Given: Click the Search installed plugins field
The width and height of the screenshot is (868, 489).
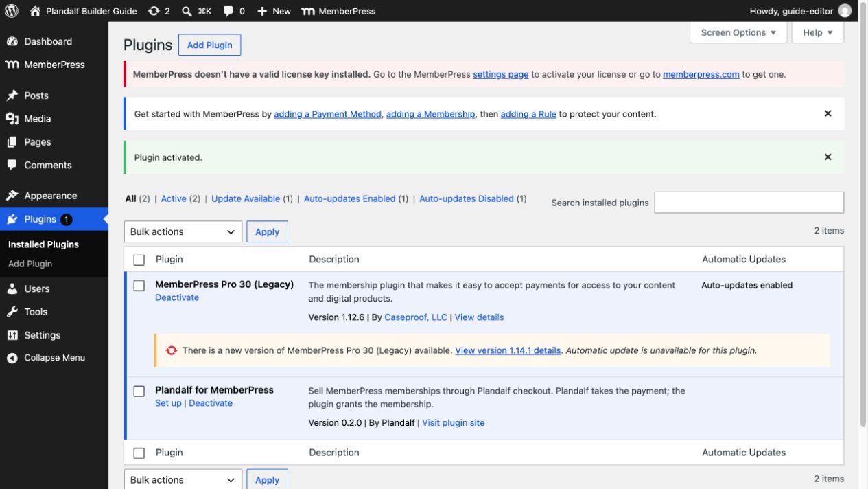Looking at the screenshot, I should 749,203.
